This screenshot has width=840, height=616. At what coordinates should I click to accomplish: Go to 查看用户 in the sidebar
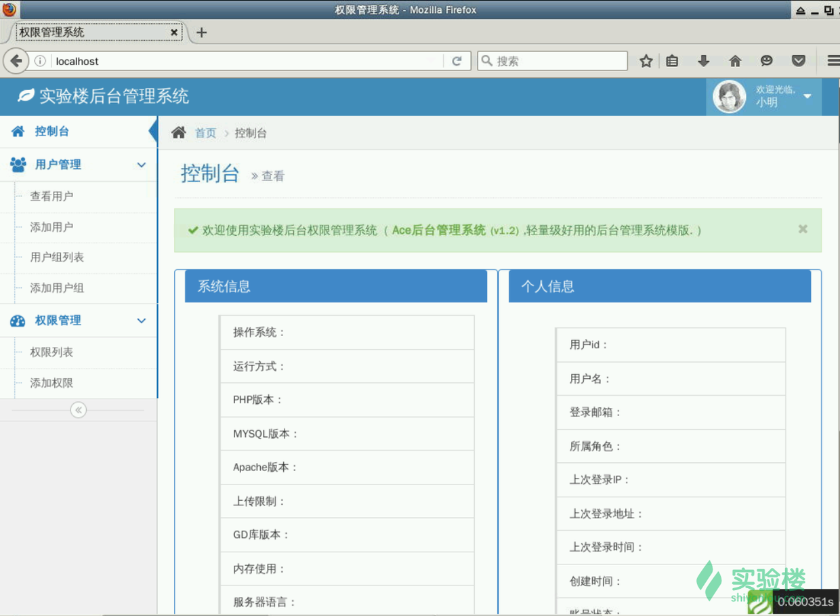point(51,197)
